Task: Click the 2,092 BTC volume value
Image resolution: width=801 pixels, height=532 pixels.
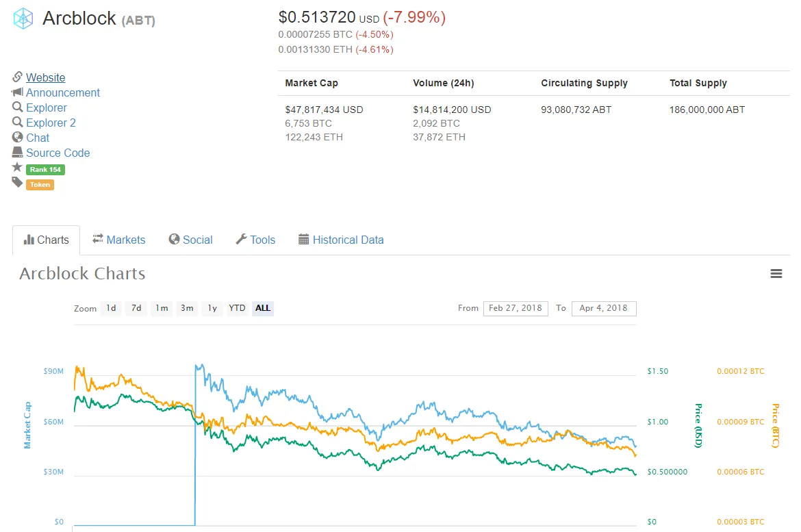Action: (x=436, y=123)
